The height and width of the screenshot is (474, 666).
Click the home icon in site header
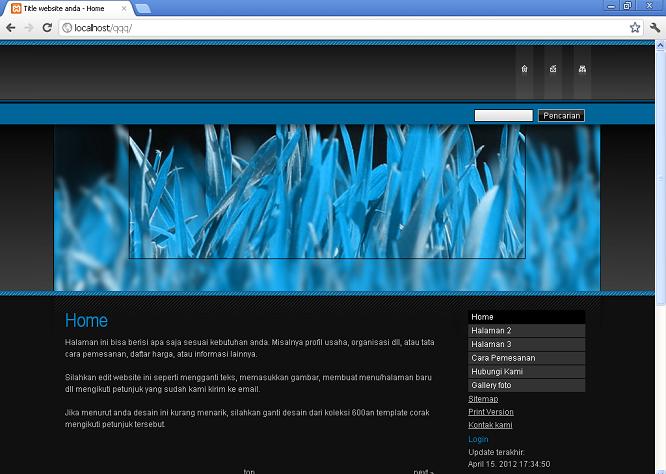coord(525,69)
